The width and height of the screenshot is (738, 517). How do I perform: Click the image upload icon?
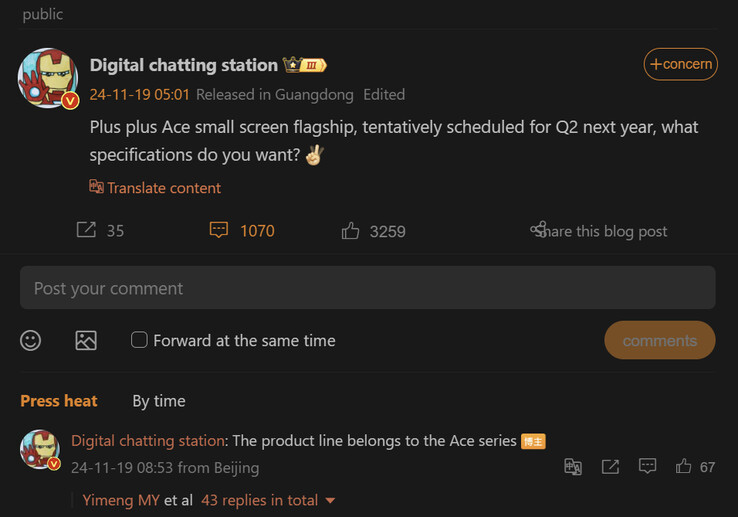point(86,341)
